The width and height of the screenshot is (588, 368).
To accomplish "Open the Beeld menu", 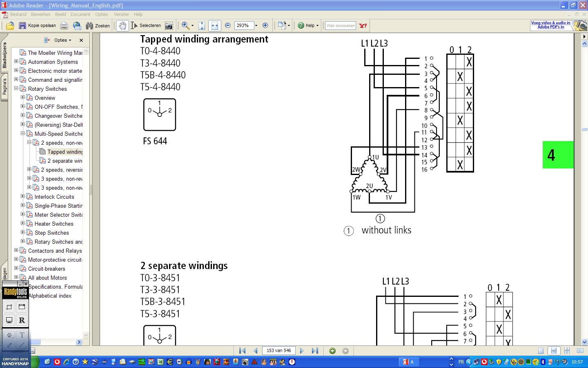I will tap(60, 14).
